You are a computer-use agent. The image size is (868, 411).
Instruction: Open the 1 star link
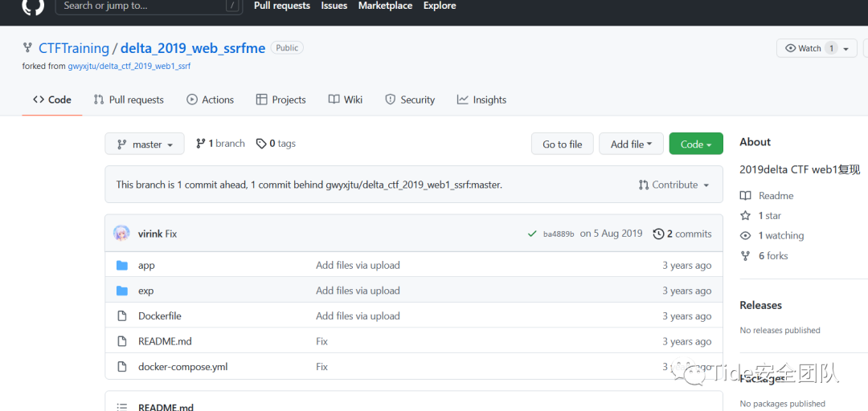coord(760,216)
